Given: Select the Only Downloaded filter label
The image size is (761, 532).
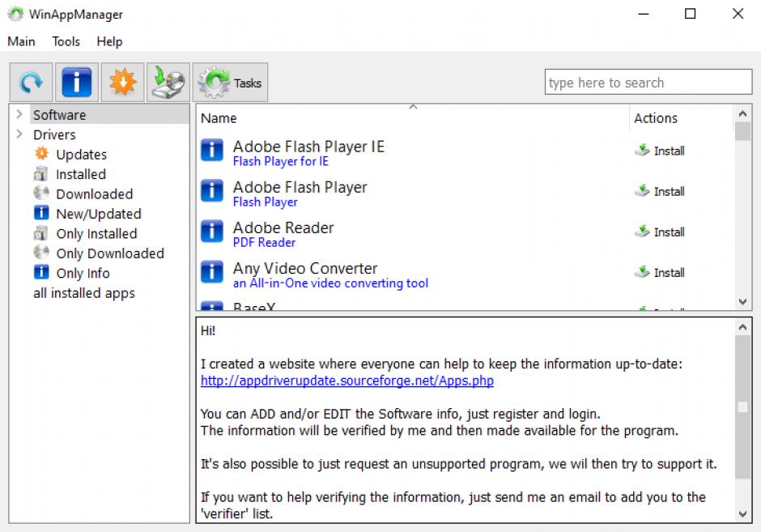Looking at the screenshot, I should [111, 253].
